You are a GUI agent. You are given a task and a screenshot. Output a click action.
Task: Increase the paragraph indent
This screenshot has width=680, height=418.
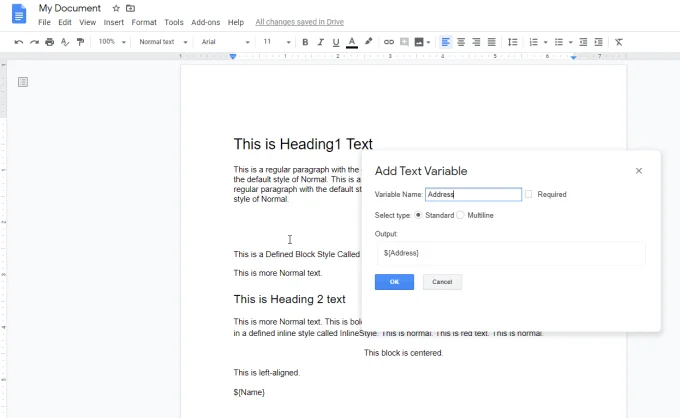[x=598, y=42]
